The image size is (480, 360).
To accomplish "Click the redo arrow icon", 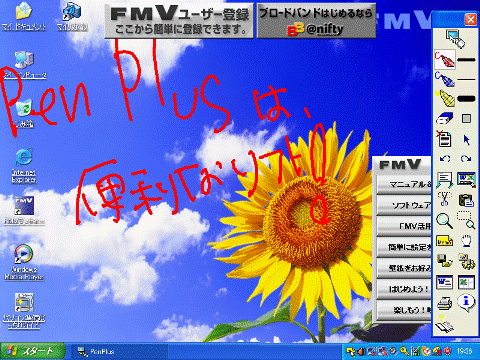I will pos(466,159).
